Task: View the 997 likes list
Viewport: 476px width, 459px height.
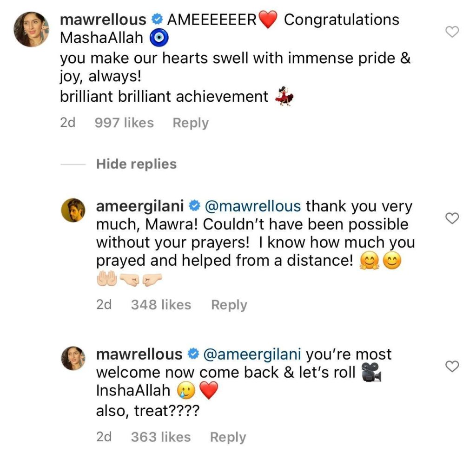Action: [124, 123]
